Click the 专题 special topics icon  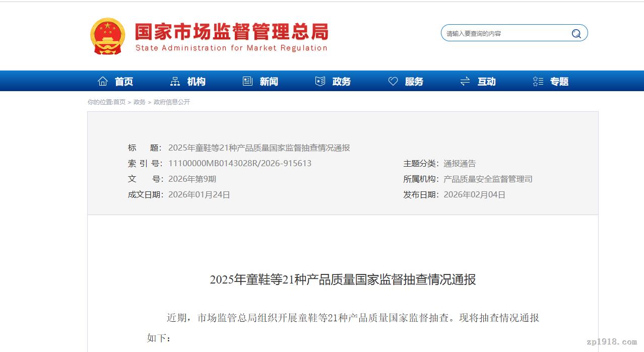click(x=537, y=81)
